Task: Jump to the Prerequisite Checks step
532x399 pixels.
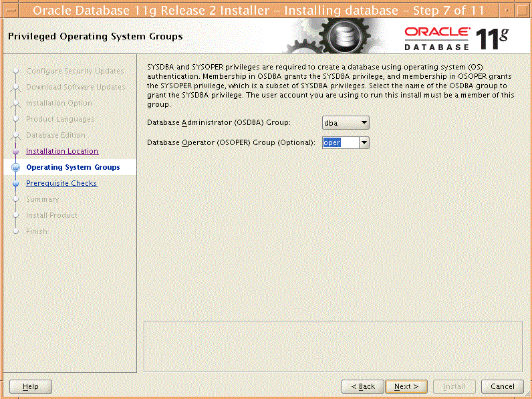Action: coord(61,183)
